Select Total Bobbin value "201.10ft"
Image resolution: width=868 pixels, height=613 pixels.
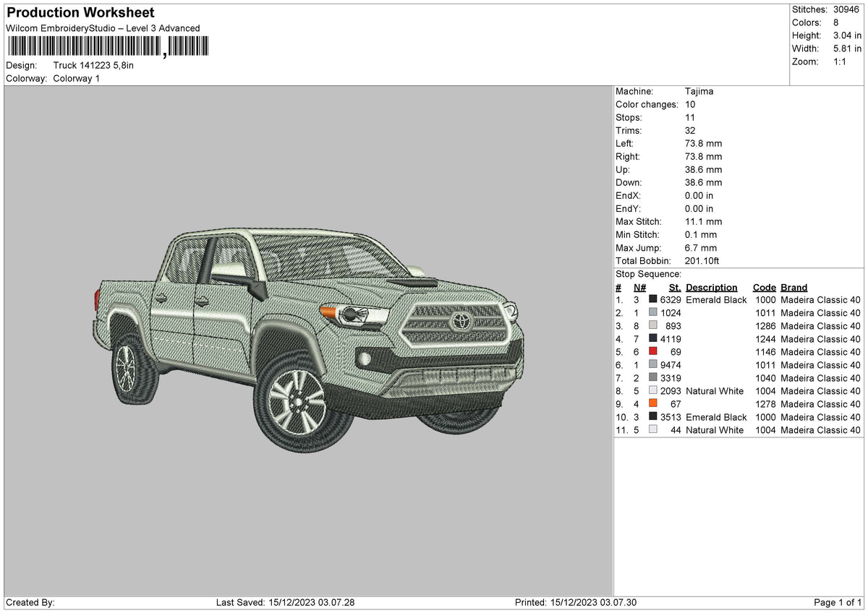coord(702,261)
